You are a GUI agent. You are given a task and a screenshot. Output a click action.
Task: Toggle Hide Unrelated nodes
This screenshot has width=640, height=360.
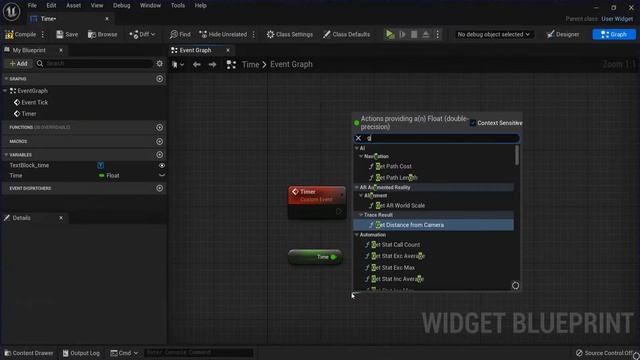pos(223,35)
